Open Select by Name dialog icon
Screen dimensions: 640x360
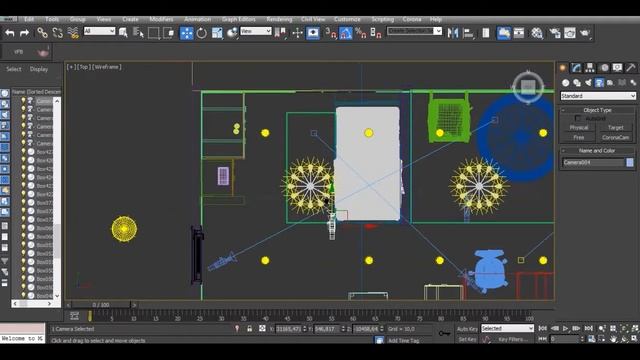click(138, 33)
